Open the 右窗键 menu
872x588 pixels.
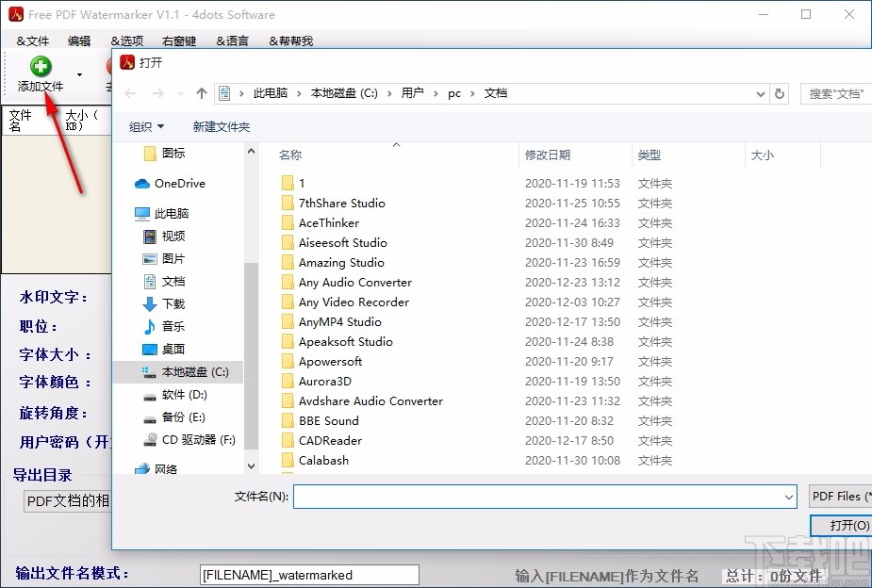click(179, 41)
